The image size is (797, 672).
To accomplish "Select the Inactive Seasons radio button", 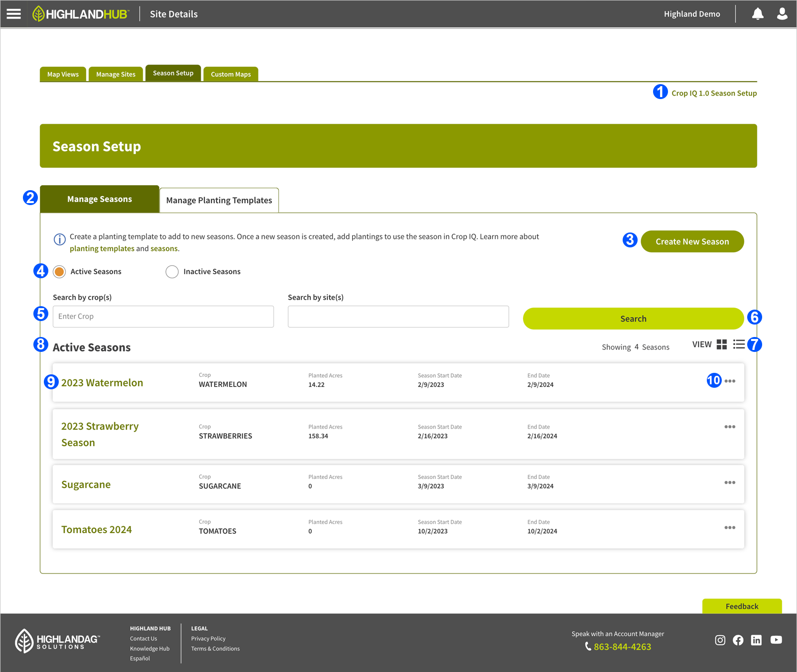I will [x=172, y=272].
